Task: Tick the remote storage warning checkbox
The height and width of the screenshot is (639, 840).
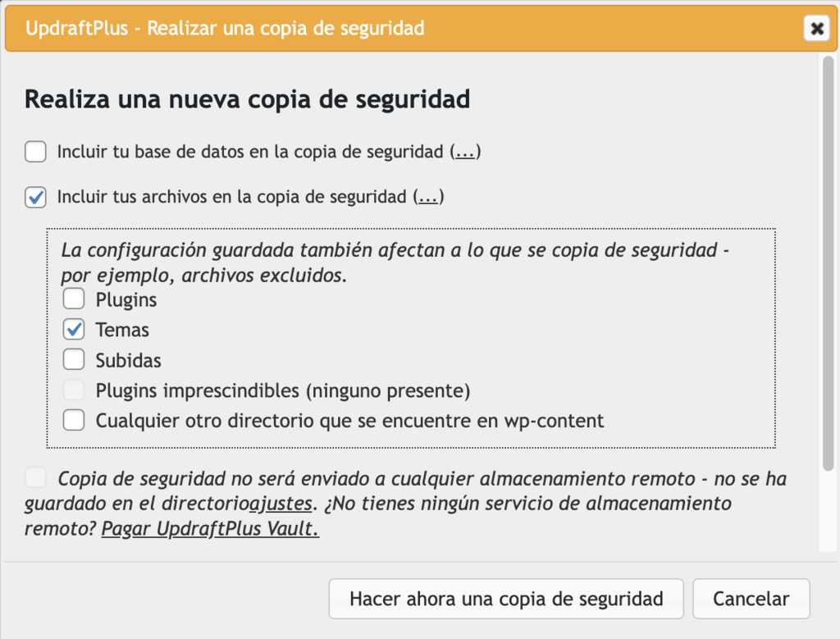Action: [34, 477]
